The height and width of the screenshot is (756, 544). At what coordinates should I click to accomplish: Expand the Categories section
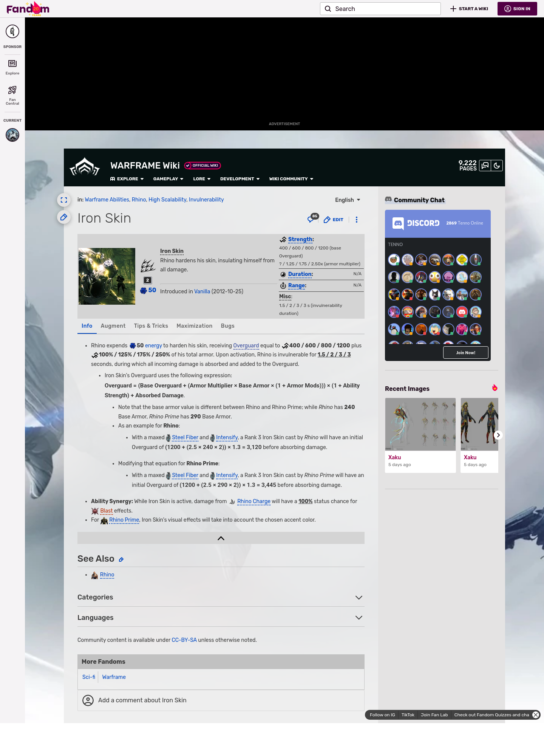[221, 597]
